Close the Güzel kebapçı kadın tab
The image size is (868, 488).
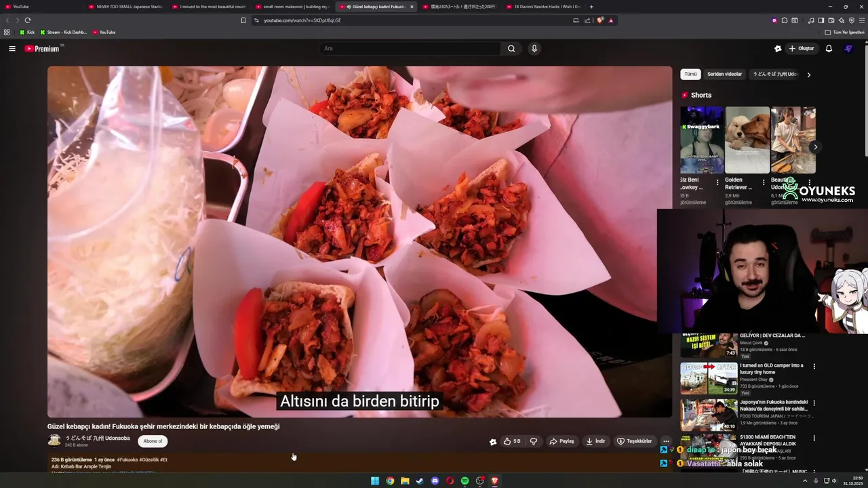click(412, 7)
